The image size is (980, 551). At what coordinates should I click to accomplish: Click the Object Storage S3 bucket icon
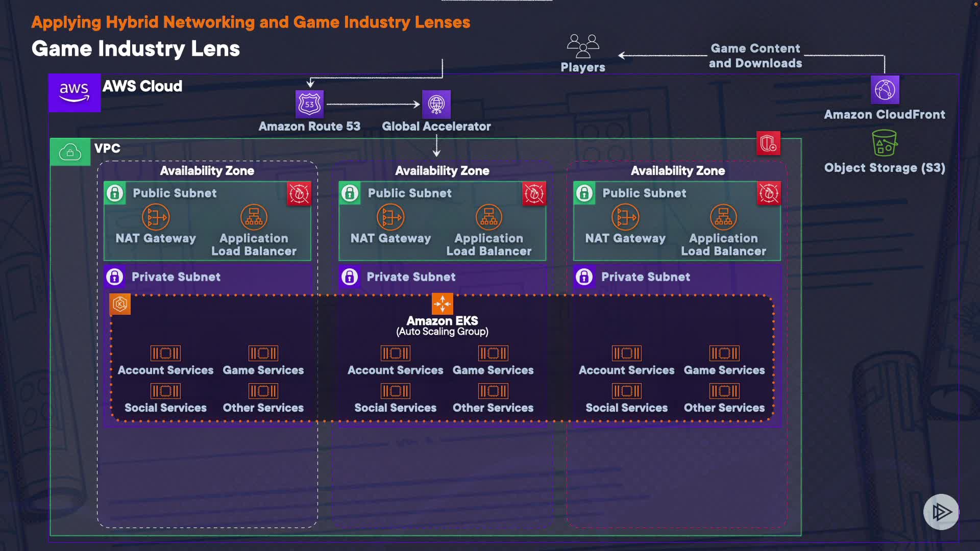coord(885,143)
